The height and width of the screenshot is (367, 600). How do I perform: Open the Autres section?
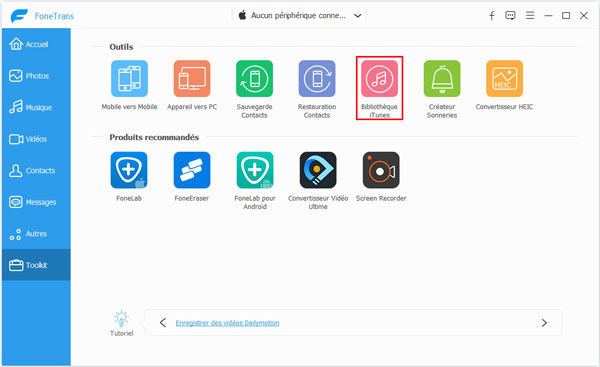click(36, 234)
